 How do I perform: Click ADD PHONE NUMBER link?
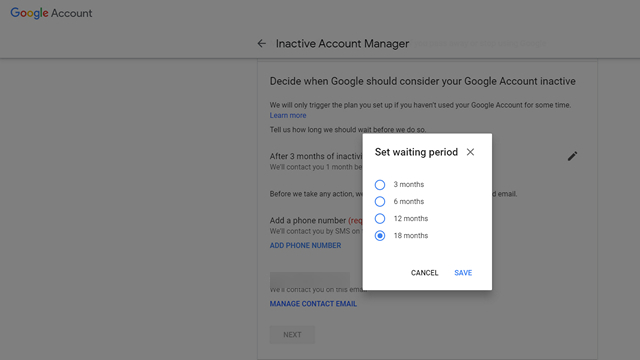[x=305, y=245]
